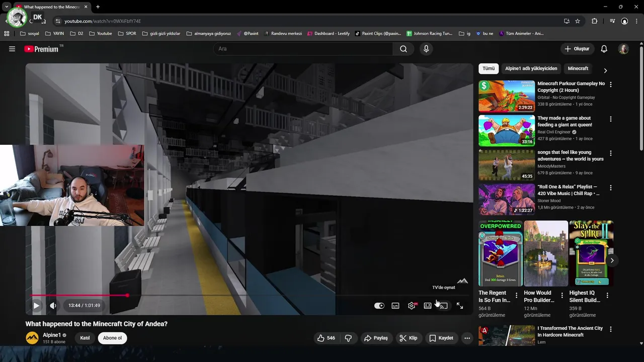Open the sosyal bookmarks folder

pos(29,34)
